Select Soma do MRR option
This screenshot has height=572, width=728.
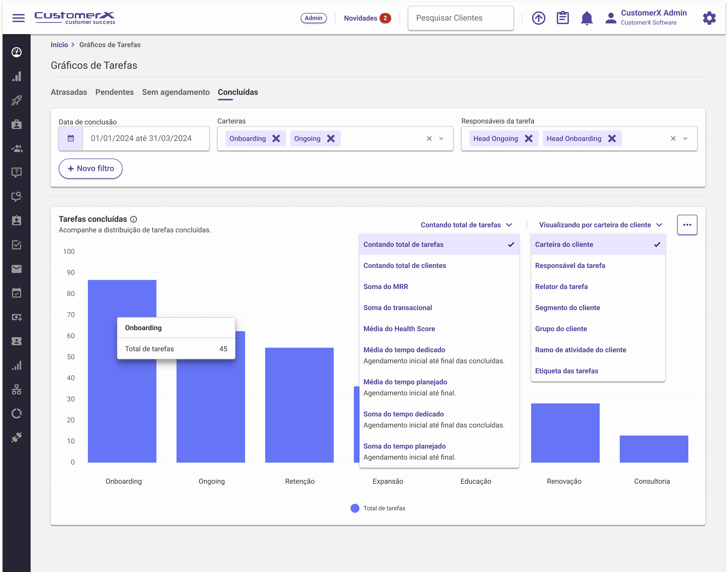click(x=386, y=287)
